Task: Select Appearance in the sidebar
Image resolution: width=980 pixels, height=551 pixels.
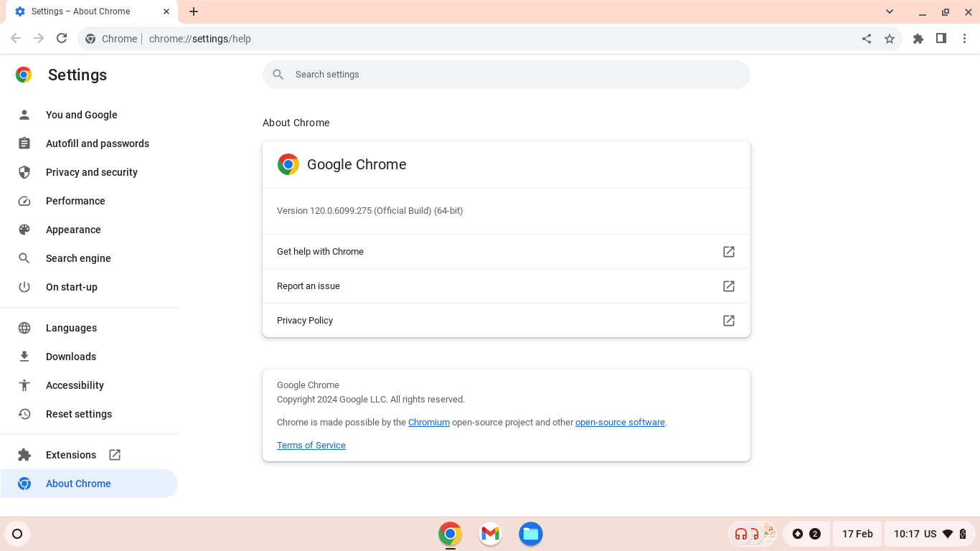Action: [x=89, y=230]
